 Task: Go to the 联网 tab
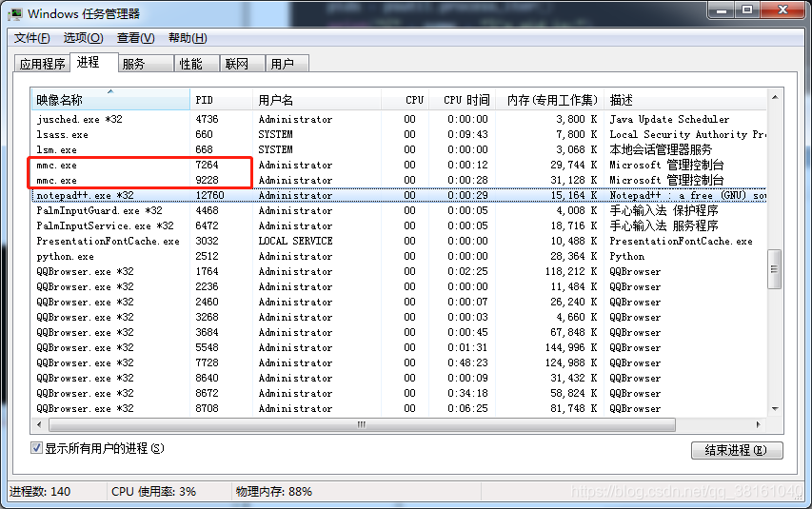point(243,64)
